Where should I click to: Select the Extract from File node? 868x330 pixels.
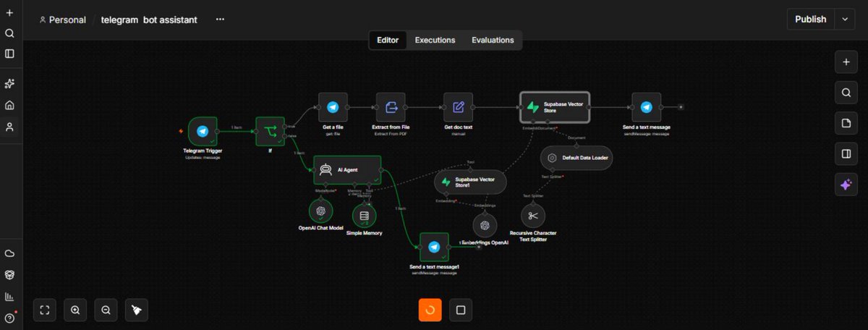(x=391, y=107)
